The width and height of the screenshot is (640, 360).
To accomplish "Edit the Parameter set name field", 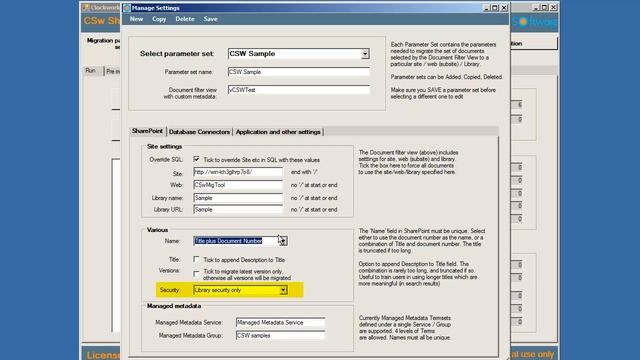I will click(299, 72).
